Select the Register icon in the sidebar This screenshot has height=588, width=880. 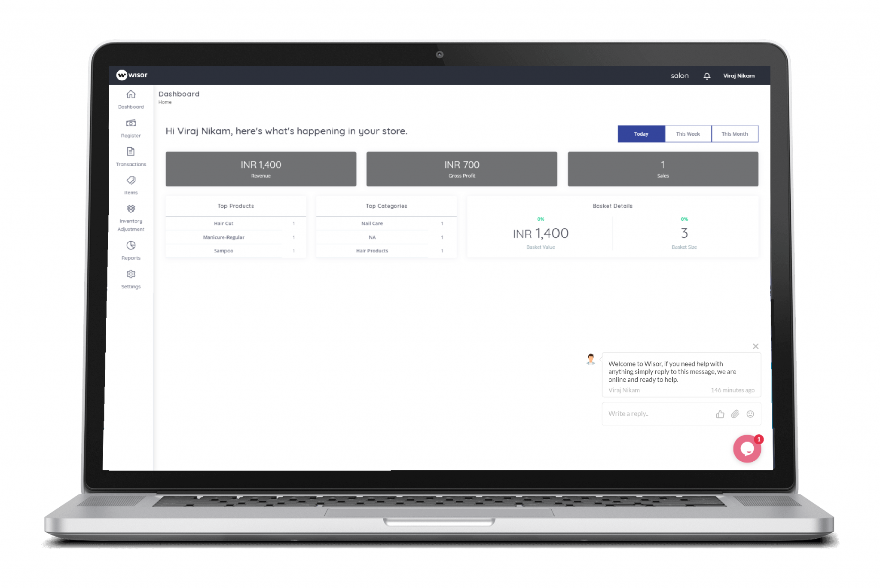click(x=130, y=127)
